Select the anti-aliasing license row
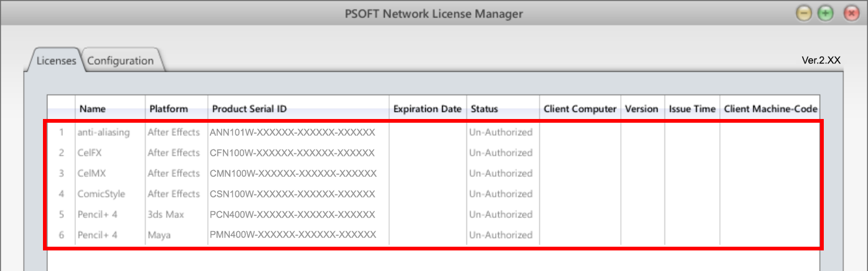The width and height of the screenshot is (868, 271). pyautogui.click(x=103, y=132)
